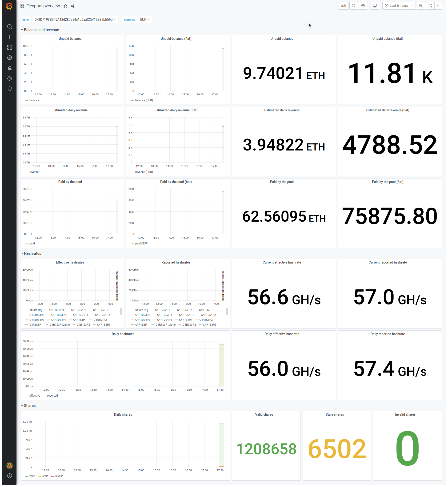Share the dashboard via share icon
The width and height of the screenshot is (448, 487).
coord(73,6)
